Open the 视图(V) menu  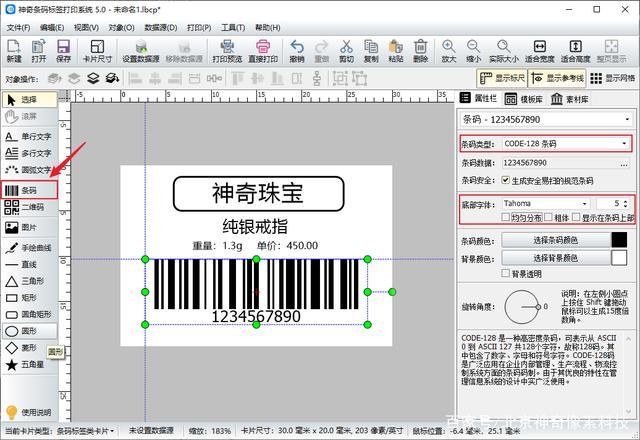tap(86, 28)
